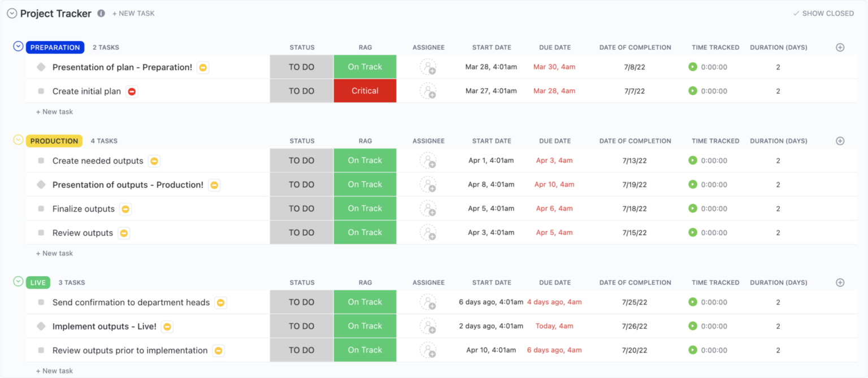
Task: Add an assignee to Review outputs
Action: tap(428, 232)
